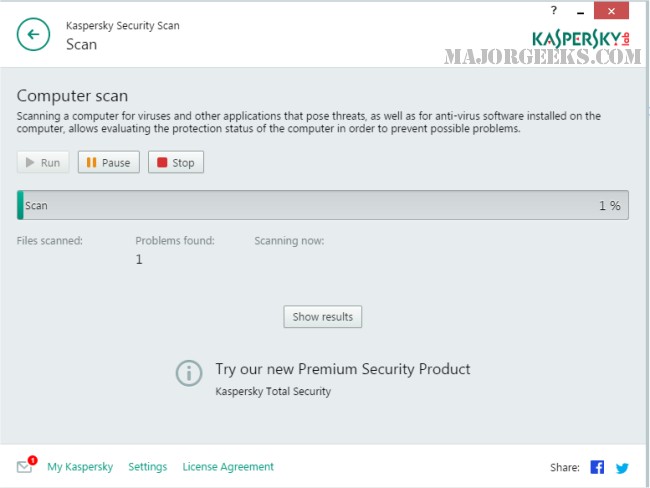The width and height of the screenshot is (650, 488).
Task: Click the back arrow icon
Action: (33, 34)
